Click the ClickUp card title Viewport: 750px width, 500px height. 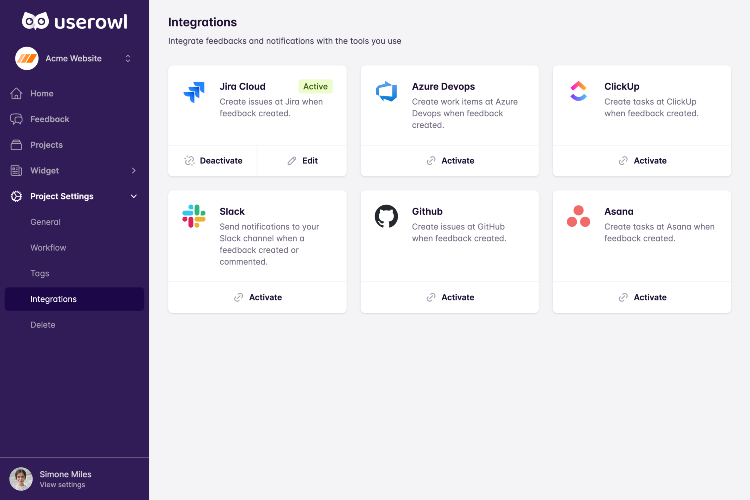click(622, 87)
